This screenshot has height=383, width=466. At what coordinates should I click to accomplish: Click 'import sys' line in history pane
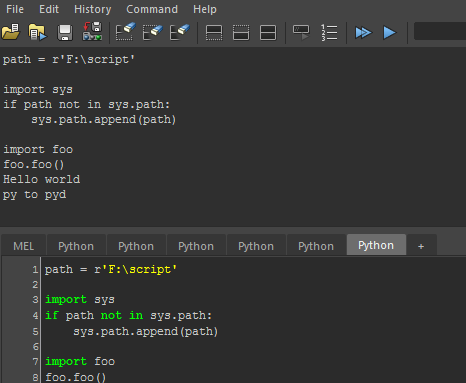[38, 89]
